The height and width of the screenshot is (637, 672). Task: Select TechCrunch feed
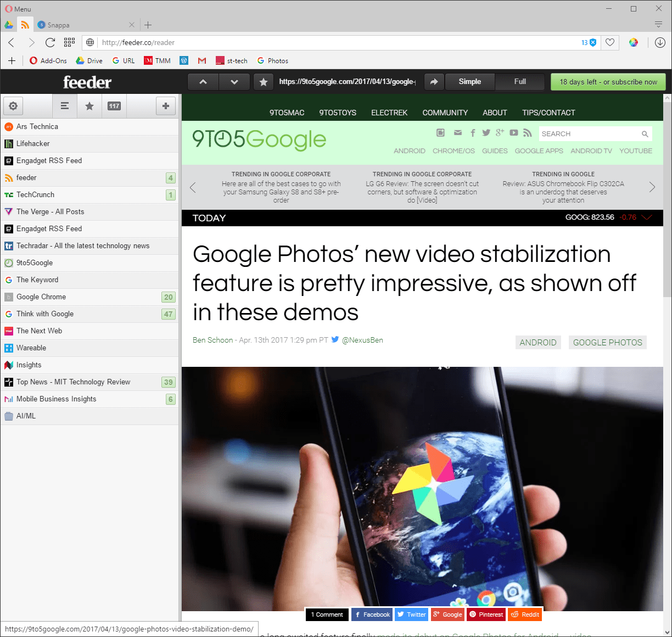89,195
